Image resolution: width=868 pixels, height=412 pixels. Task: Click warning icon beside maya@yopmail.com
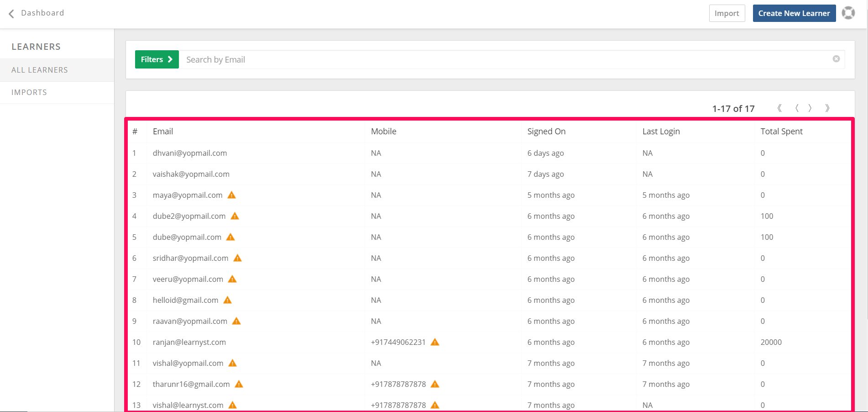[232, 195]
